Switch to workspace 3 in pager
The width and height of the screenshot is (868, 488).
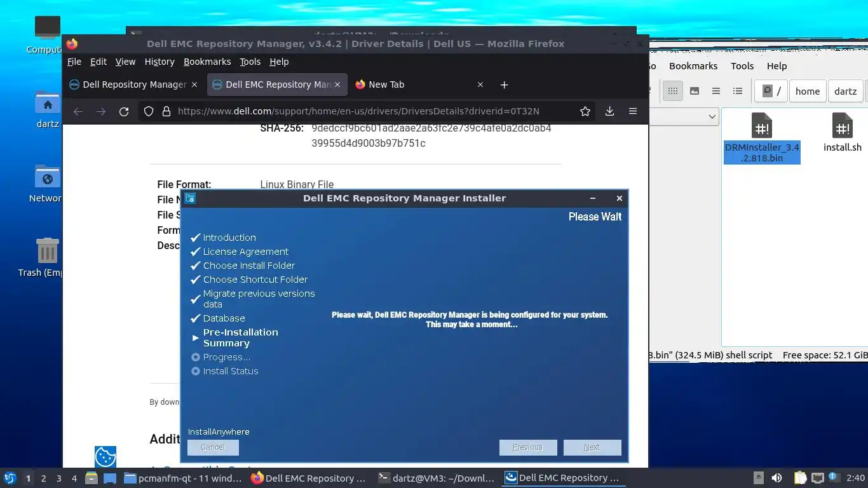(59, 478)
